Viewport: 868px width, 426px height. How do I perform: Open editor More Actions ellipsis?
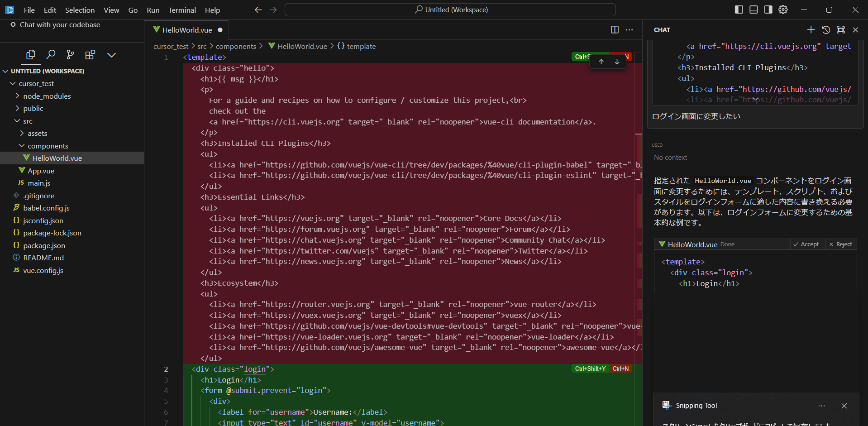tap(629, 29)
